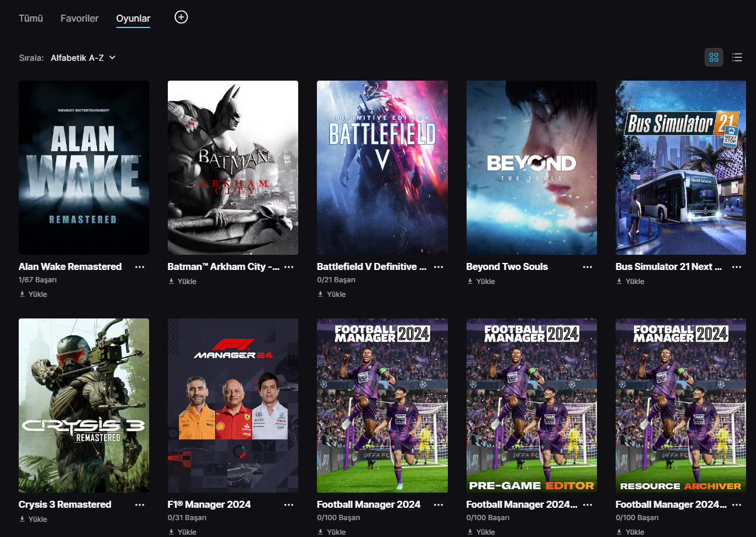This screenshot has height=537, width=756.
Task: Click the Beyond Two Souls title text
Action: (x=507, y=266)
